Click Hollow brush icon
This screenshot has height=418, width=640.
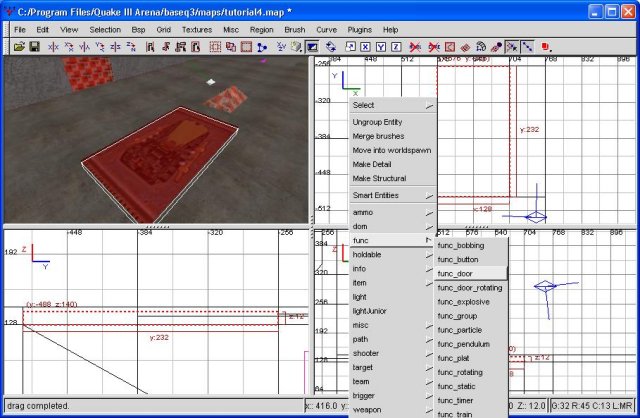click(246, 47)
